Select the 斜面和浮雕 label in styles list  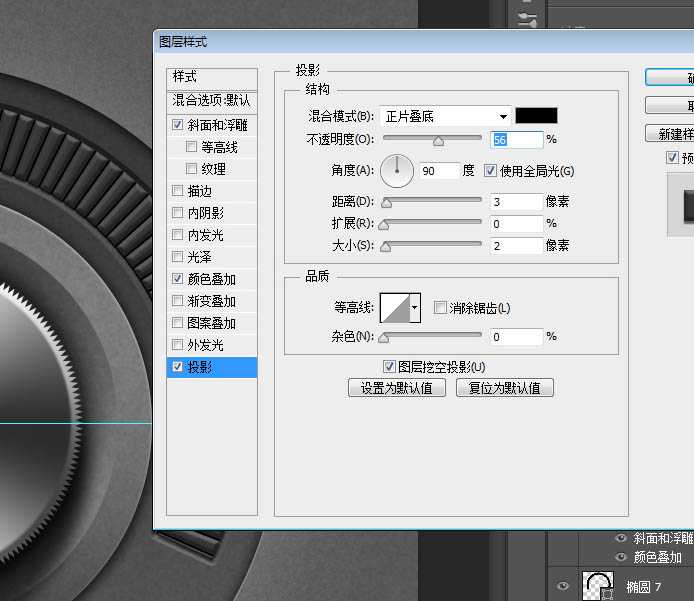point(217,125)
